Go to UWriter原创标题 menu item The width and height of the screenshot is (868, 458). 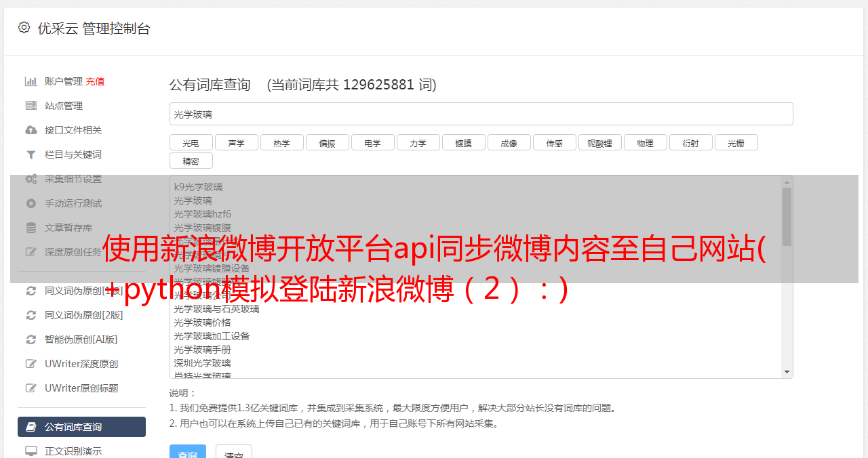81,388
